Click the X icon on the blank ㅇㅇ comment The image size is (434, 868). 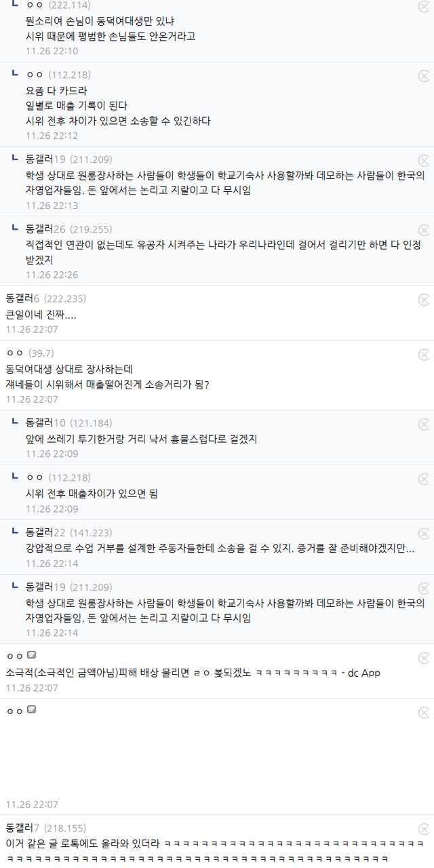(424, 712)
